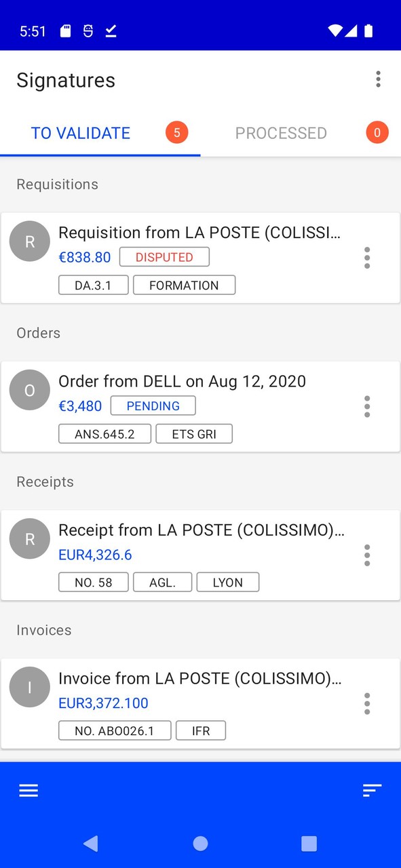Switch to the PROCESSED tab

pyautogui.click(x=281, y=133)
